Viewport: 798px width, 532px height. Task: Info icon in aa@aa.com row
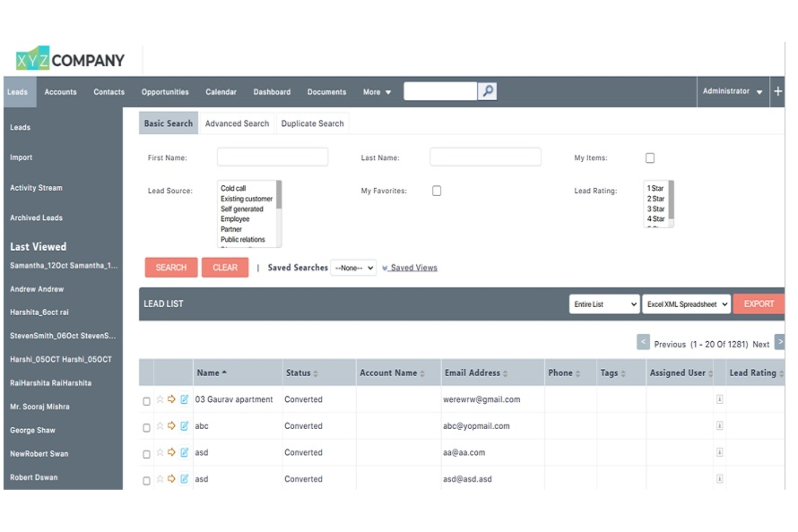(x=719, y=452)
